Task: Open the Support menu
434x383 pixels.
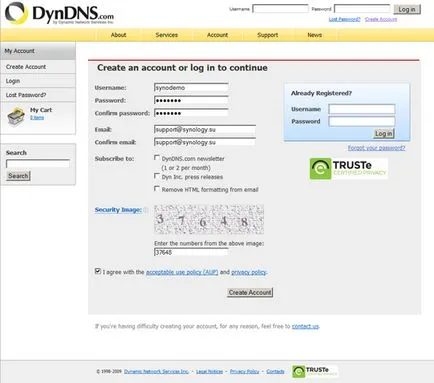Action: point(268,35)
